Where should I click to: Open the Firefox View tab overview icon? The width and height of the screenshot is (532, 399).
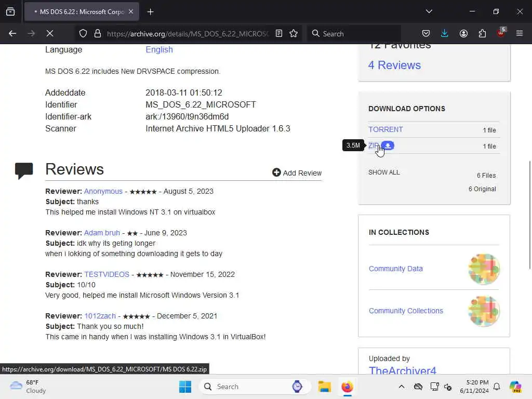[x=10, y=11]
